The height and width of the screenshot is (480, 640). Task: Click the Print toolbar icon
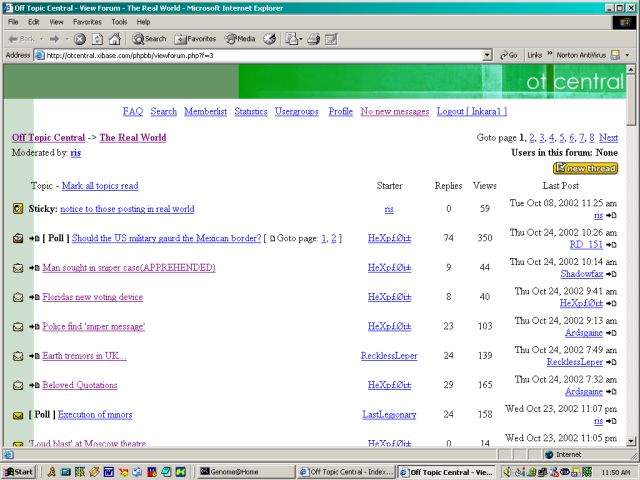tap(313, 39)
